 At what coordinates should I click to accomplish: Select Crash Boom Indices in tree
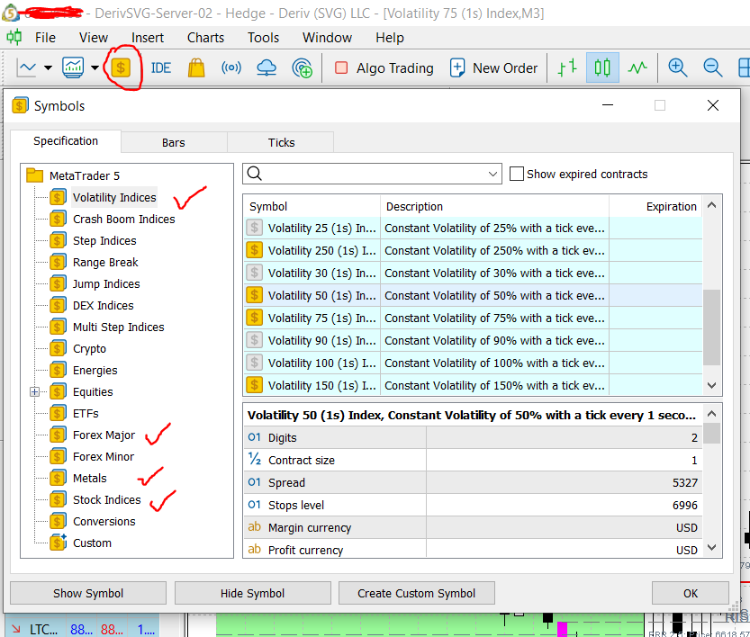pyautogui.click(x=123, y=219)
